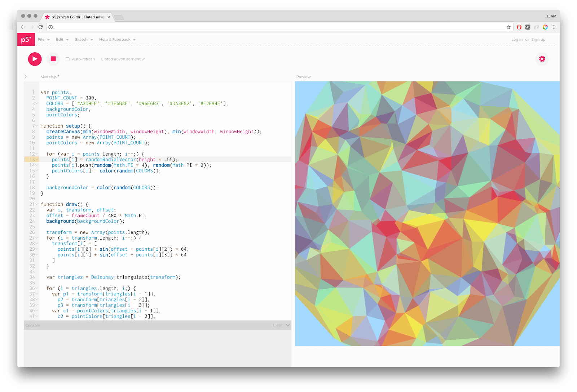Collapse the file sidebar with the arrow icon
The height and width of the screenshot is (392, 577).
click(25, 76)
